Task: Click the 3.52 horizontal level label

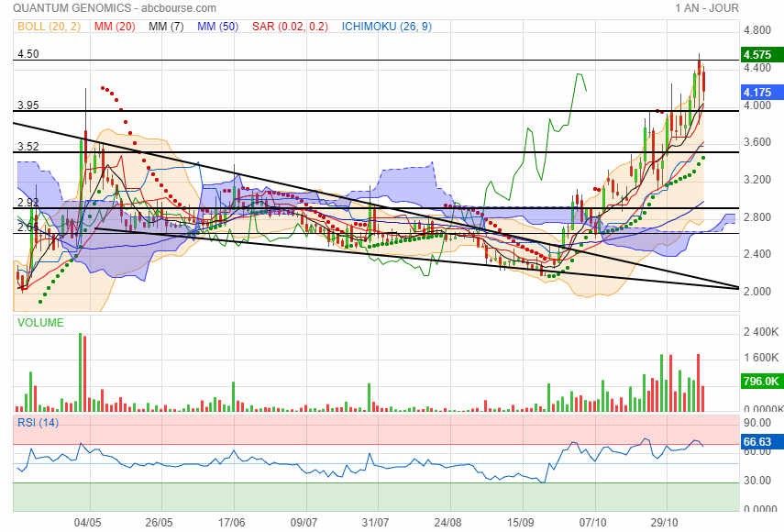Action: pyautogui.click(x=28, y=147)
